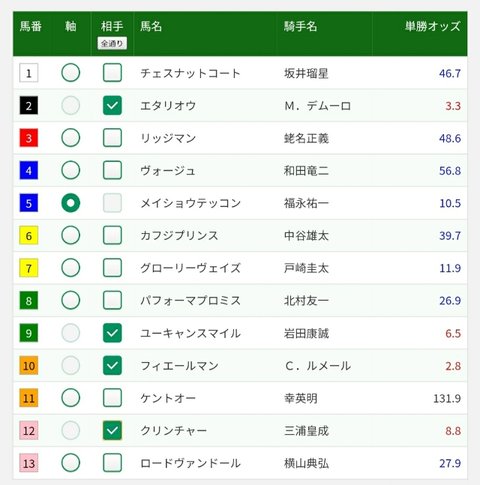Screen dimensions: 480x485
Task: Select チェスナットコート as the axis horse
Action: pyautogui.click(x=71, y=73)
